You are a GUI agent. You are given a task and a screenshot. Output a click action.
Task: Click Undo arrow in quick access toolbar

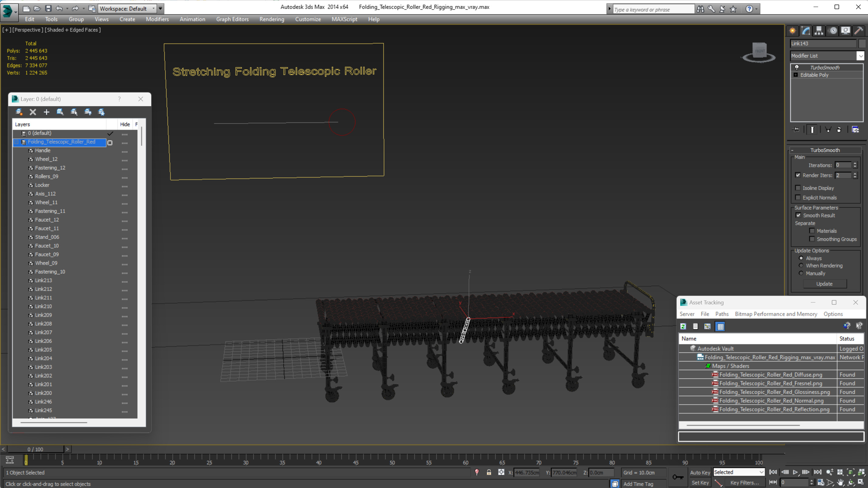click(59, 9)
